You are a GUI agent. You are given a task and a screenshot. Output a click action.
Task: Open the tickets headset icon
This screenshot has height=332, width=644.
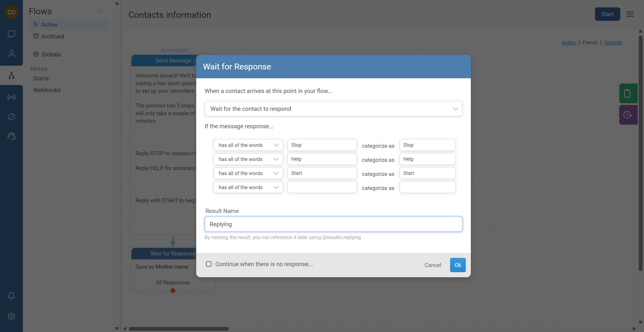click(11, 136)
